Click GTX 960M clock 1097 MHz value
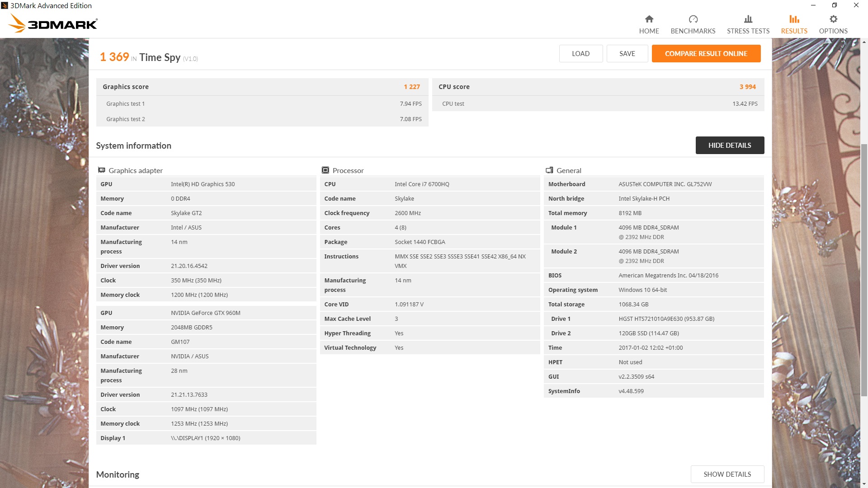 (199, 409)
